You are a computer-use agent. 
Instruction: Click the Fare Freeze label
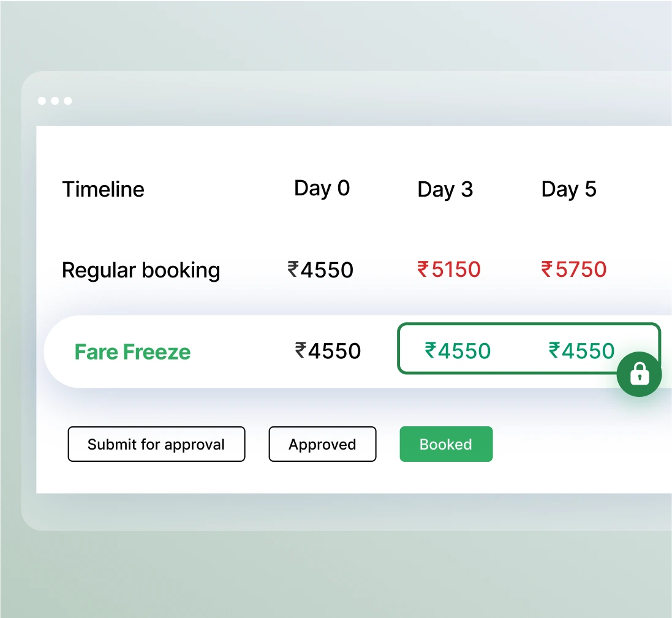tap(132, 352)
